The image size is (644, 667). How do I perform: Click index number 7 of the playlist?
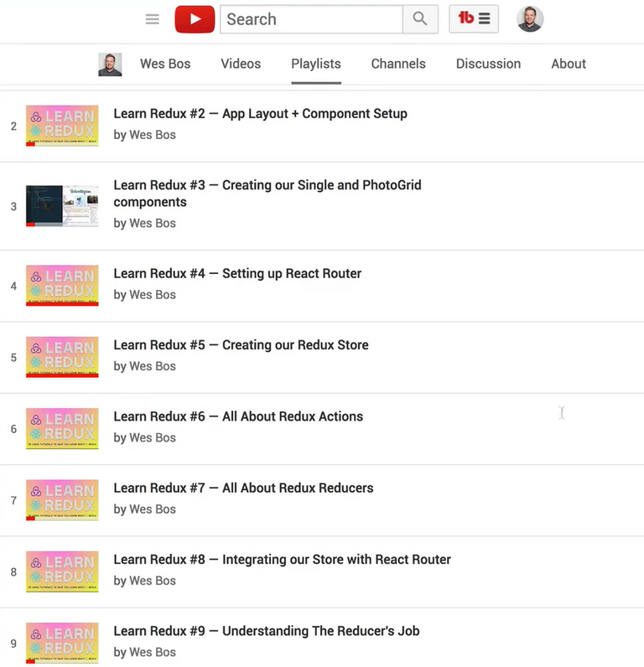13,501
